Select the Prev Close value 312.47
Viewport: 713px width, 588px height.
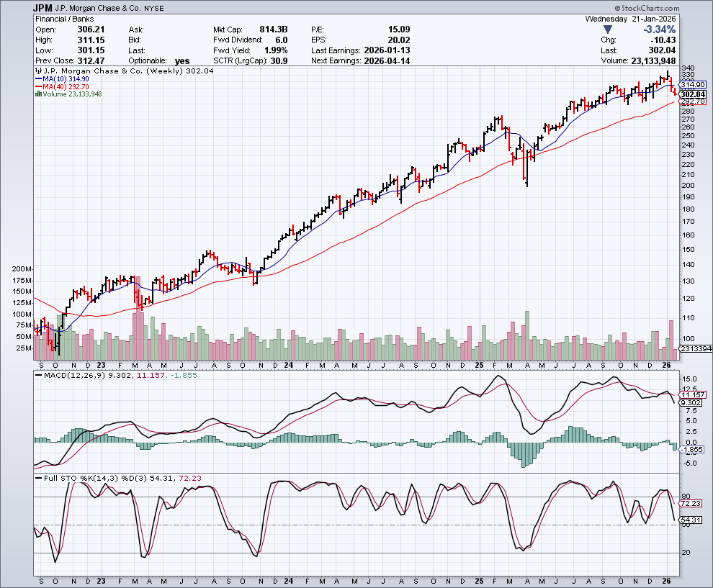coord(91,61)
